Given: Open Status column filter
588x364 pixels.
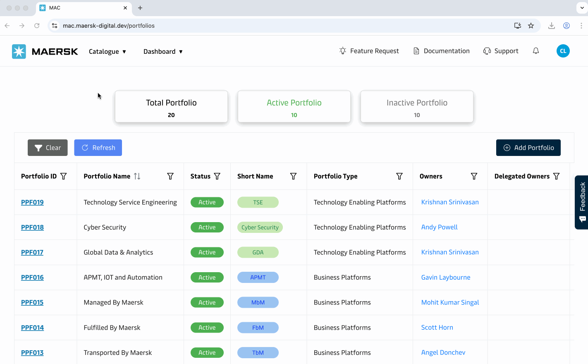Looking at the screenshot, I should [217, 176].
